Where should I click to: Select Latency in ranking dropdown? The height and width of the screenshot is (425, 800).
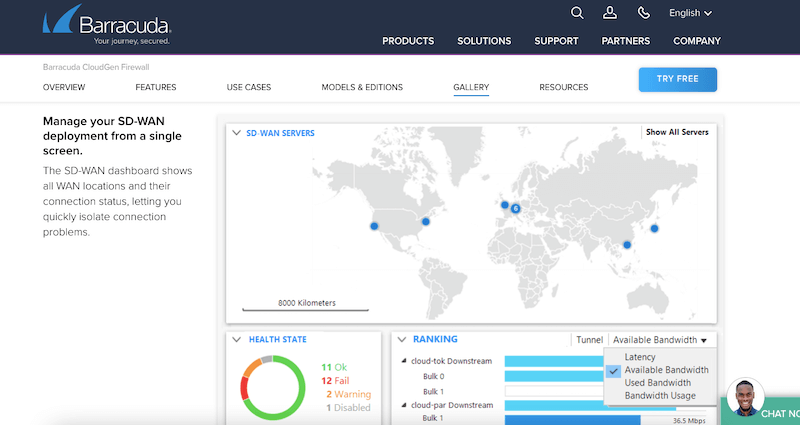click(640, 357)
